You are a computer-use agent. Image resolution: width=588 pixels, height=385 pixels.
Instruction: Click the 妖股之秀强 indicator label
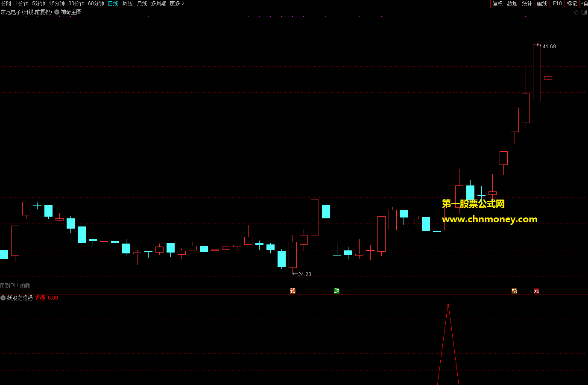pos(20,298)
